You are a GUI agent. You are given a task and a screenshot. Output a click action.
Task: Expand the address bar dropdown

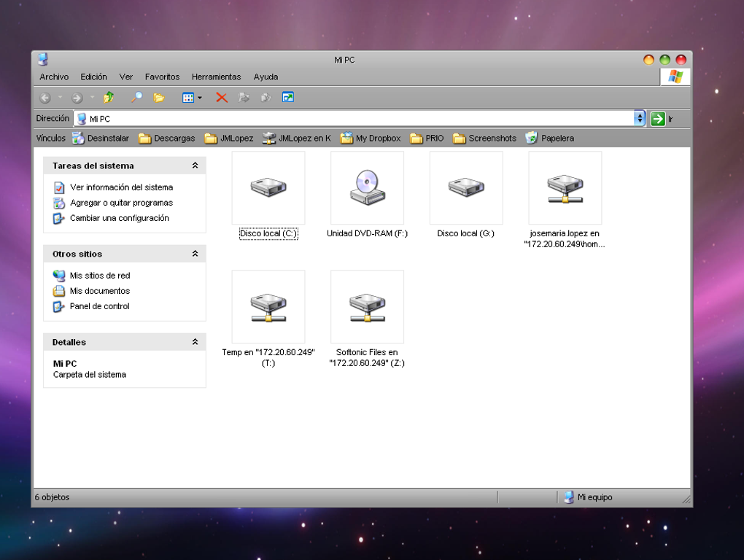tap(640, 118)
